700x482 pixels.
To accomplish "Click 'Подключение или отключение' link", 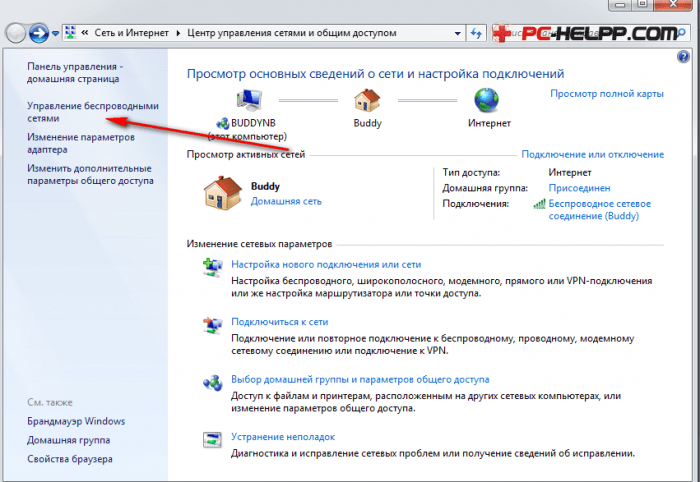I will pos(592,154).
